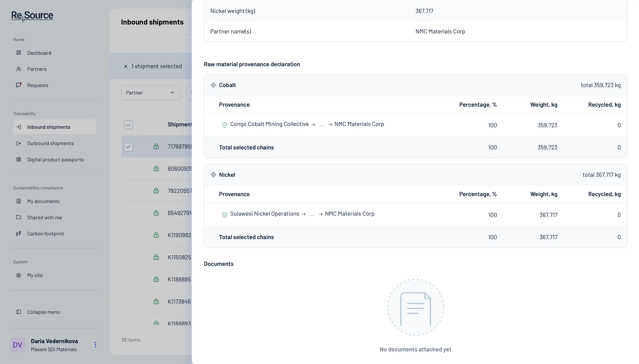Open the Requests chat bubble icon
The image size is (639, 364).
pyautogui.click(x=19, y=85)
